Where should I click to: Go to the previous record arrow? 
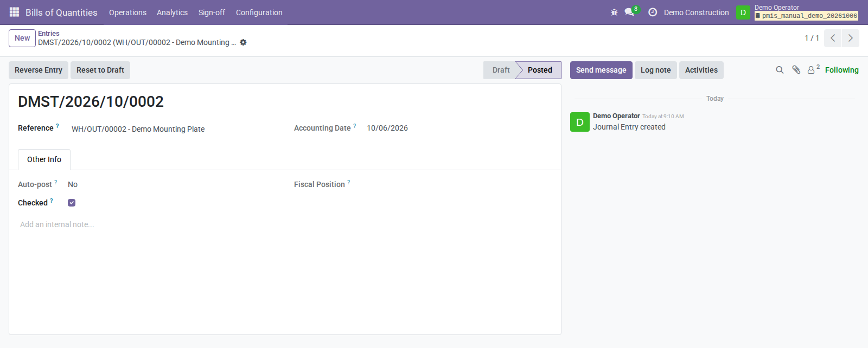pyautogui.click(x=833, y=38)
